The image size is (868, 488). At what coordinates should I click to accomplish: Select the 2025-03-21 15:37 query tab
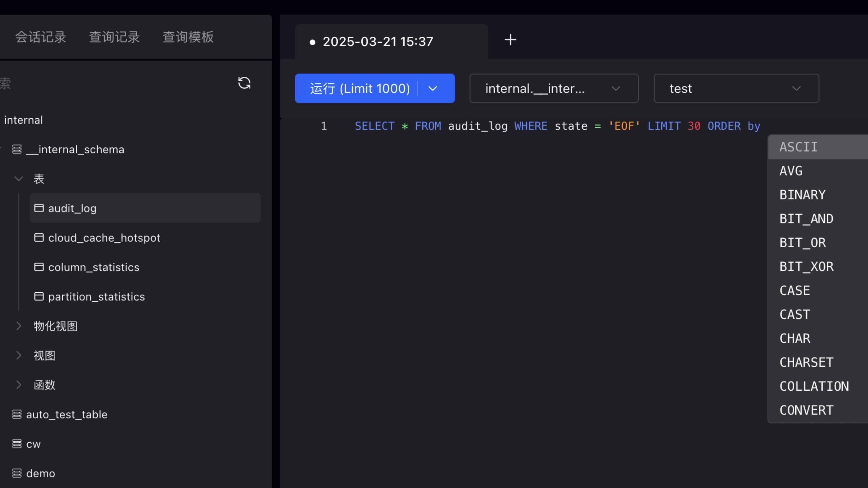click(x=392, y=41)
